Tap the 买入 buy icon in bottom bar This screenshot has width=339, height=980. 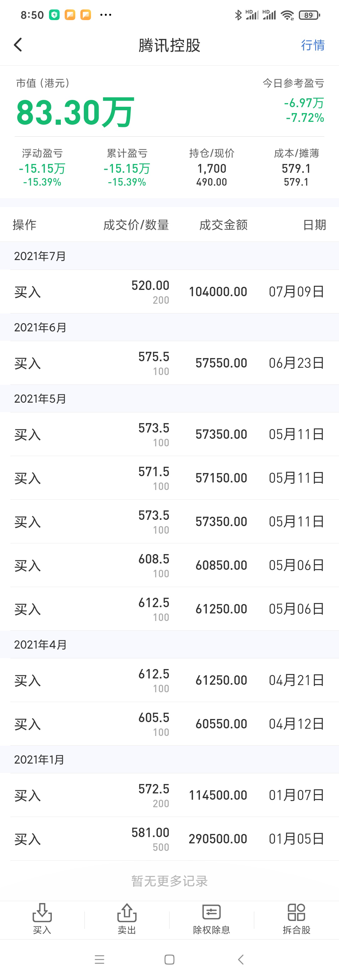(42, 918)
